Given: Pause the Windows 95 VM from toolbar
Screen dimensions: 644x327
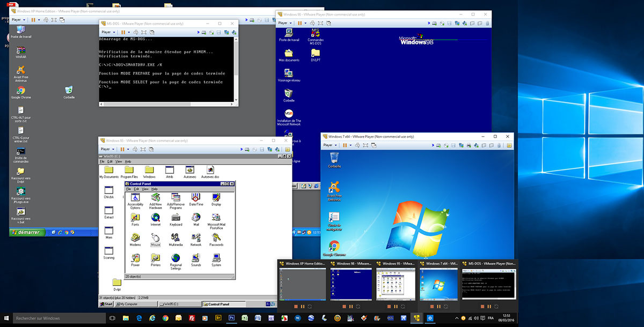Looking at the screenshot, I should 122,149.
